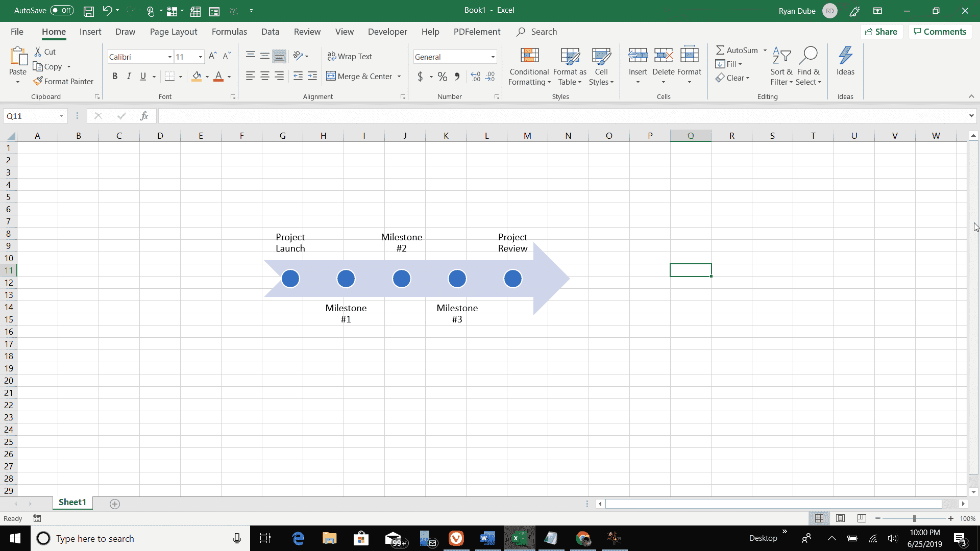Toggle italic formatting
980x551 pixels.
point(129,76)
